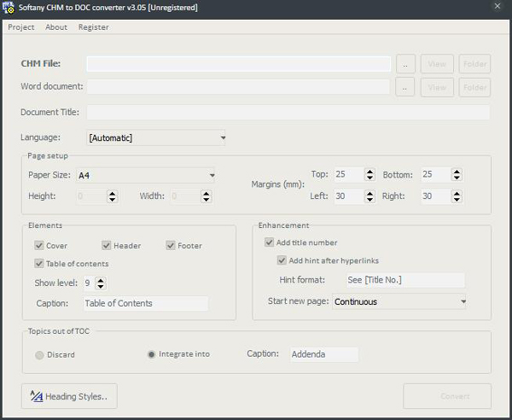The width and height of the screenshot is (512, 420).
Task: Increase the Left margin
Action: click(x=369, y=193)
